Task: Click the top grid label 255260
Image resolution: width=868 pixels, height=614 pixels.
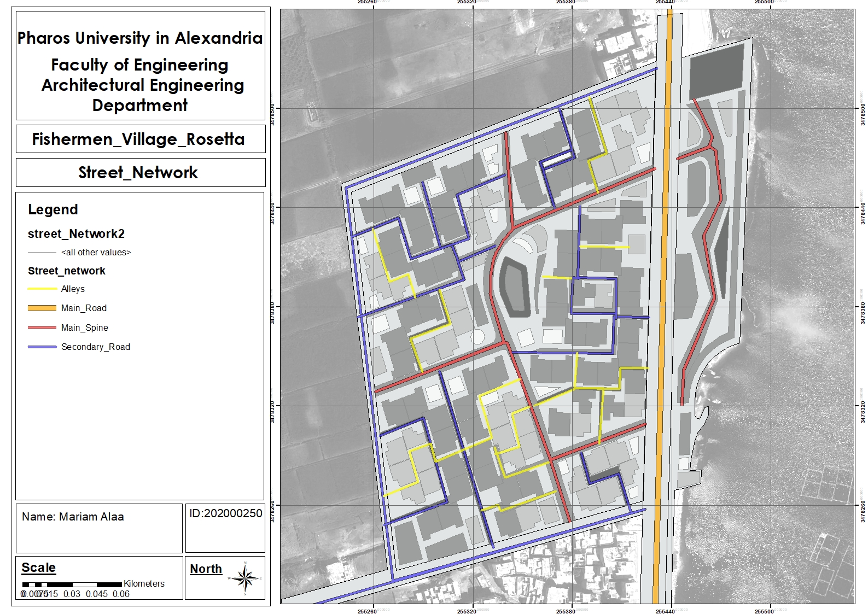Action: [x=367, y=2]
